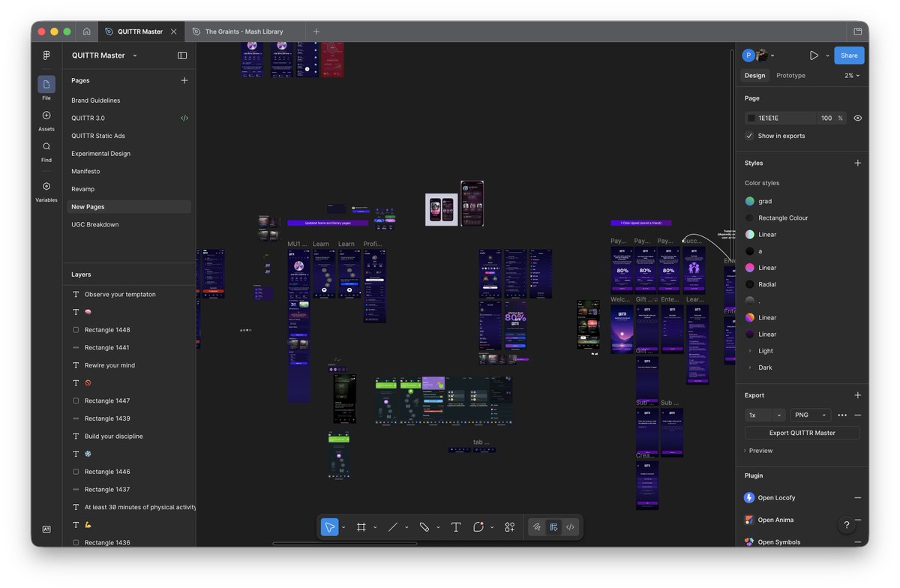Select the Rectangle 1448 layer
This screenshot has width=900, height=588.
[107, 330]
